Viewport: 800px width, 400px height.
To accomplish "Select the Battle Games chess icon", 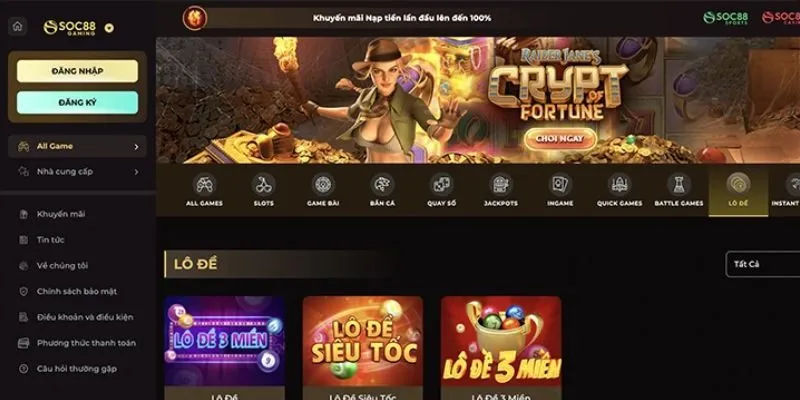I will [x=679, y=184].
